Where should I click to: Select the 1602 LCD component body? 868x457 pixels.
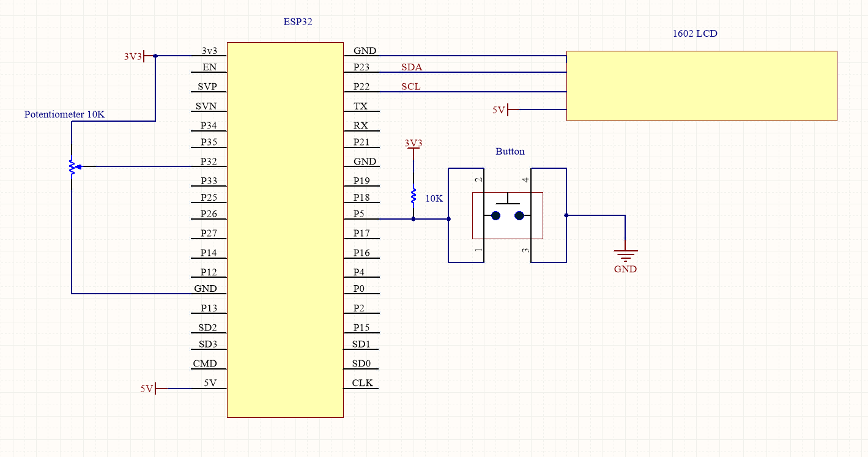pos(702,86)
